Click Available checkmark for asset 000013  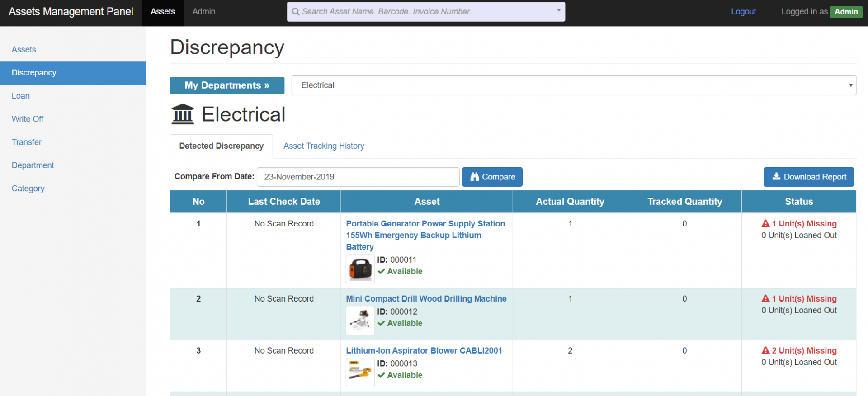tap(381, 375)
